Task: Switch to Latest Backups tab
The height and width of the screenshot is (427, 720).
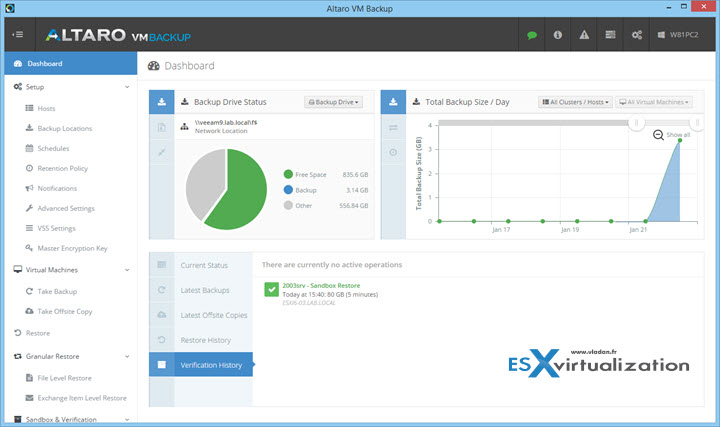Action: pyautogui.click(x=201, y=290)
